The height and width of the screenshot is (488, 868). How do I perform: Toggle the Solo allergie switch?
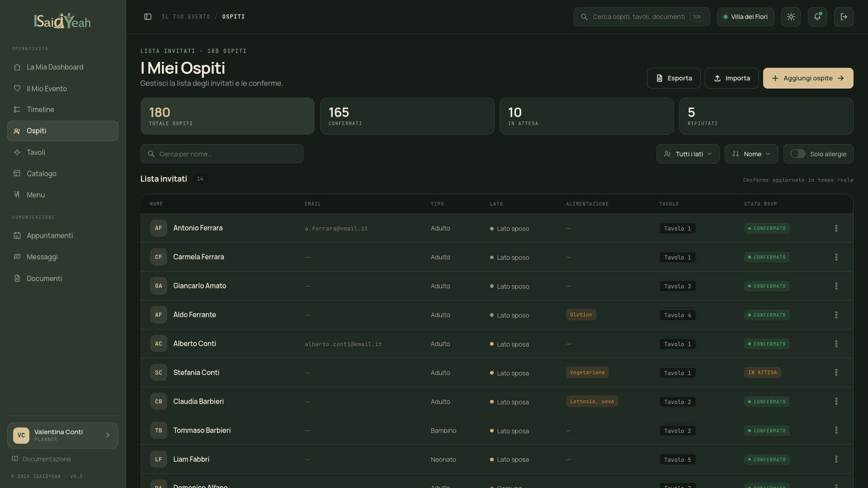[797, 154]
